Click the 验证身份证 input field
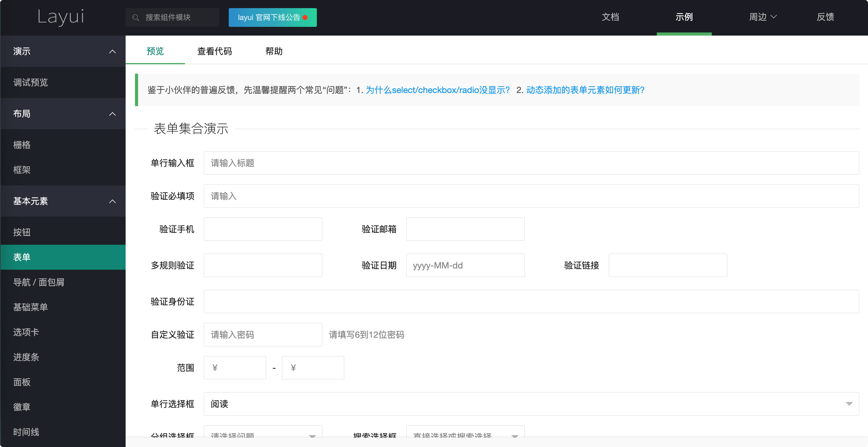The width and height of the screenshot is (868, 447). 531,302
